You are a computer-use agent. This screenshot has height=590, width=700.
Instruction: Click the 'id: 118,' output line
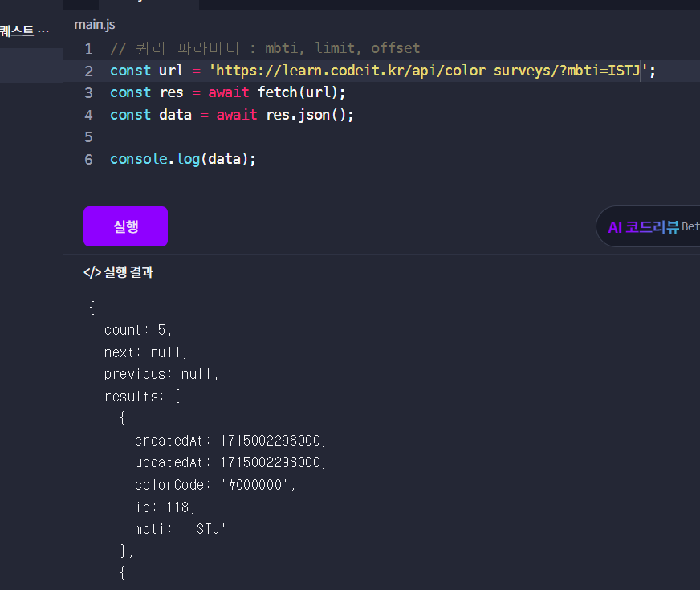pos(165,507)
